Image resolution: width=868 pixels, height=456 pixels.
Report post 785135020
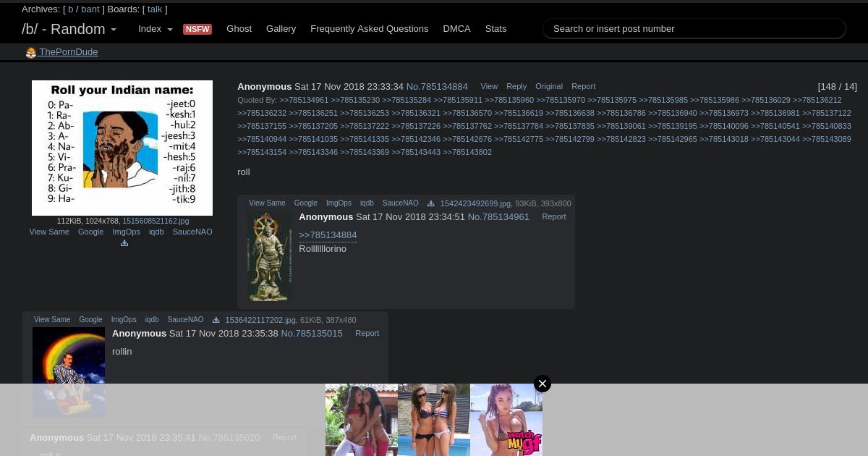click(284, 438)
